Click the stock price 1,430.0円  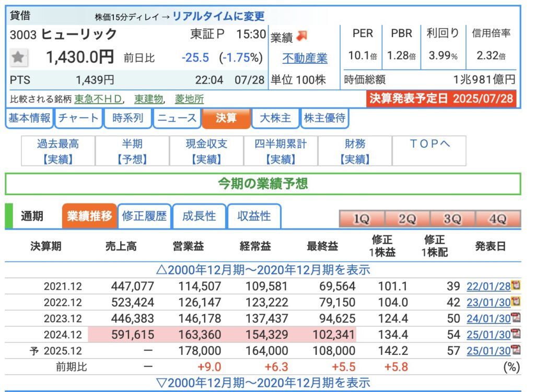click(x=79, y=57)
